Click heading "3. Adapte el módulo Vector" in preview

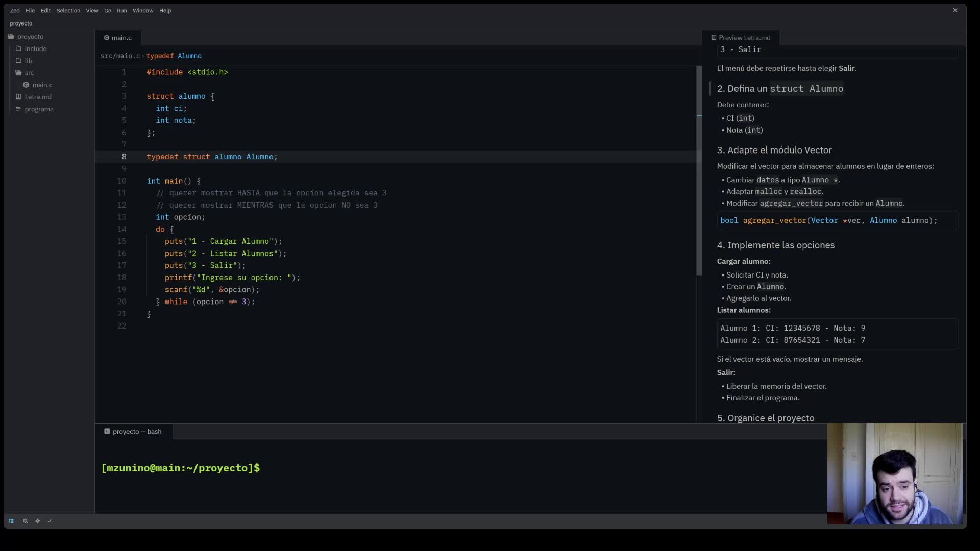pyautogui.click(x=774, y=150)
